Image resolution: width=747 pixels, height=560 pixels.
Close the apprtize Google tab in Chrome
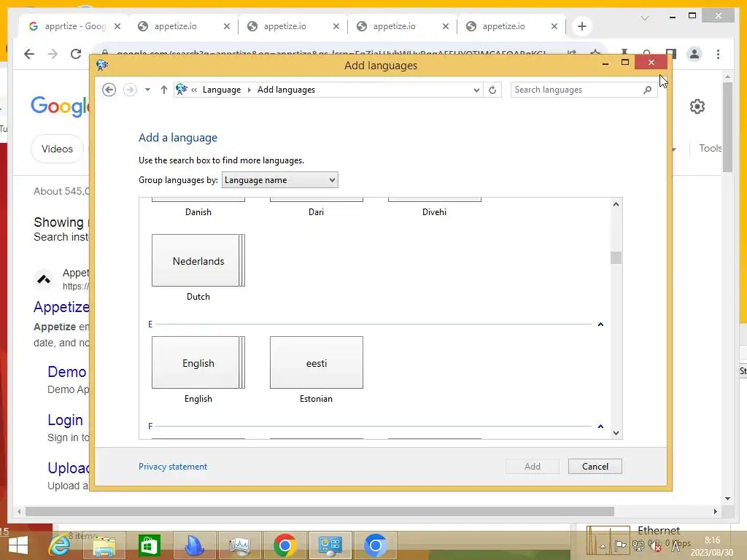click(x=117, y=26)
